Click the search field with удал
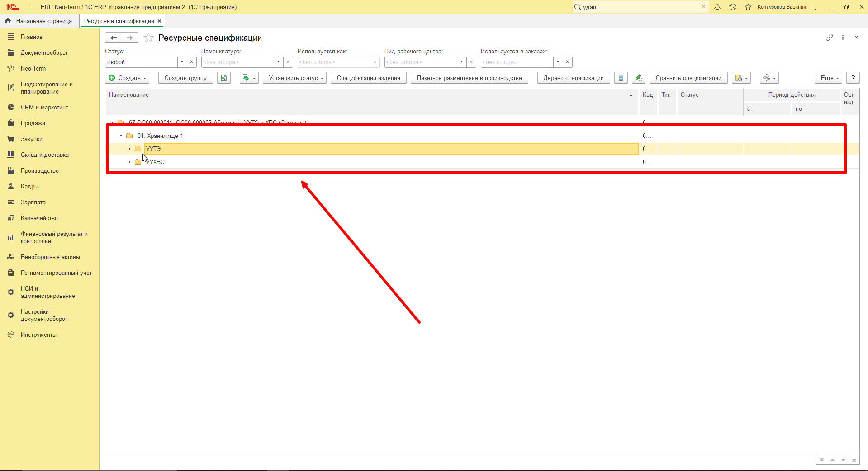 pyautogui.click(x=640, y=7)
